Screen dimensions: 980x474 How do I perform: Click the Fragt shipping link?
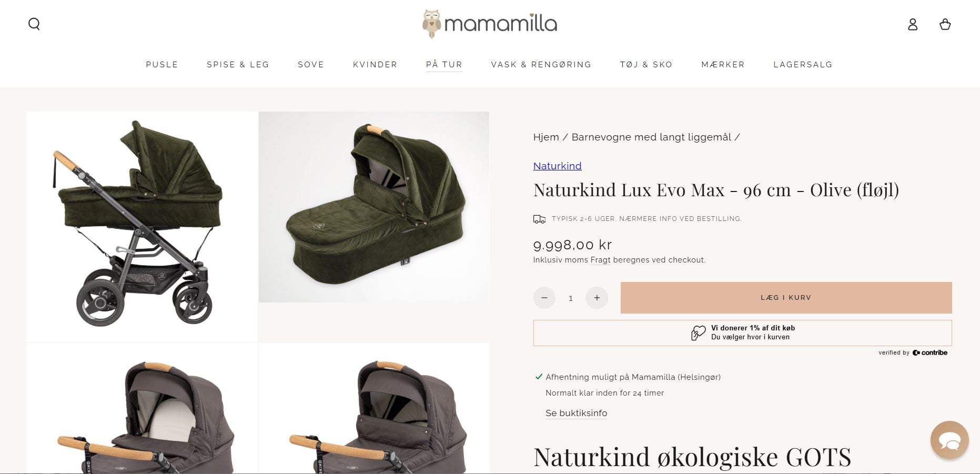pyautogui.click(x=600, y=260)
